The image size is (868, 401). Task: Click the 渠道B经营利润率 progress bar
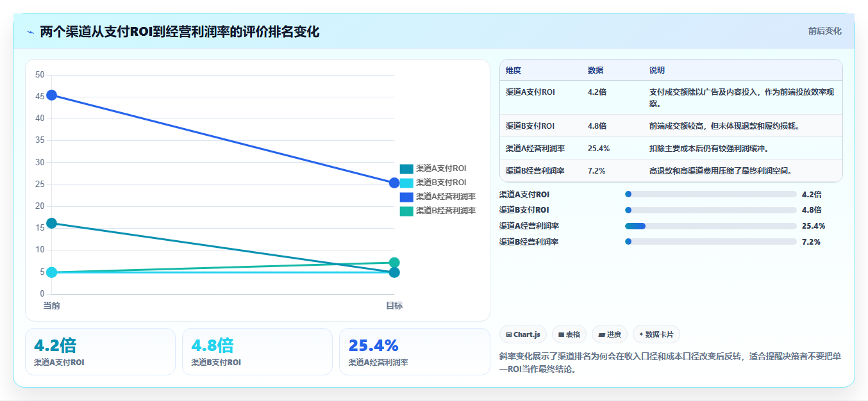pyautogui.click(x=711, y=241)
